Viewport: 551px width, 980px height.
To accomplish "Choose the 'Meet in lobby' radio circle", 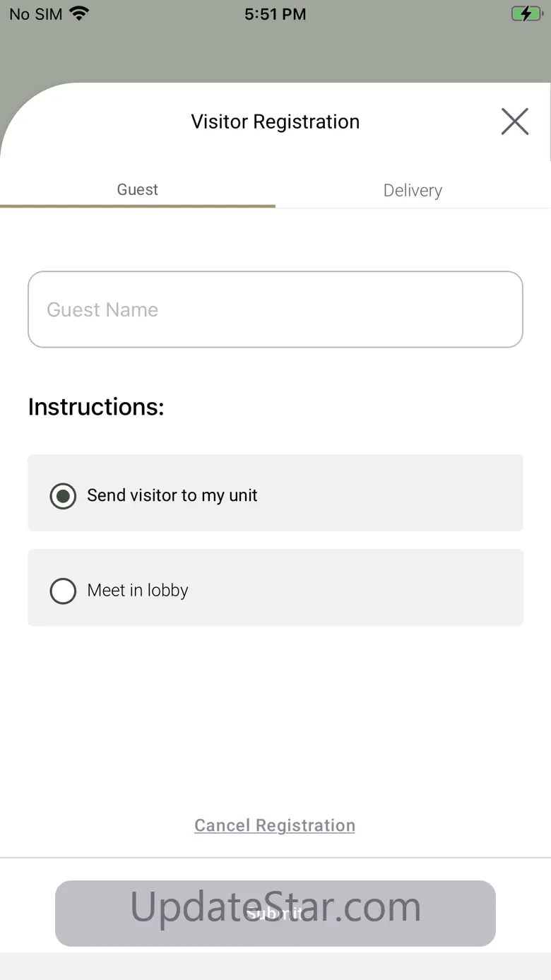I will [63, 591].
